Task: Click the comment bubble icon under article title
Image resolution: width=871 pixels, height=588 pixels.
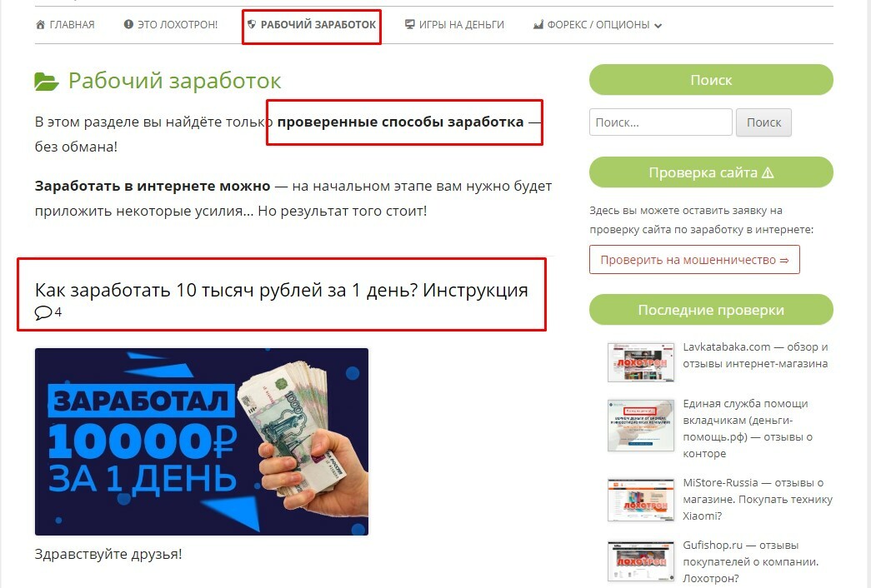Action: click(43, 312)
